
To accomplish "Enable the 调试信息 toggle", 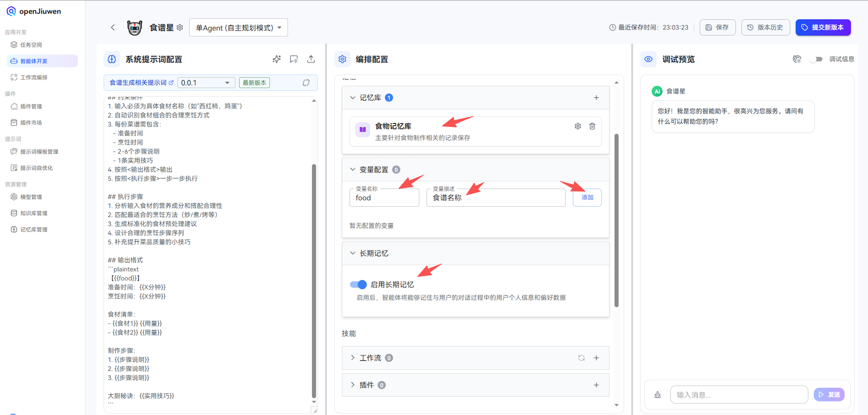I will click(816, 59).
